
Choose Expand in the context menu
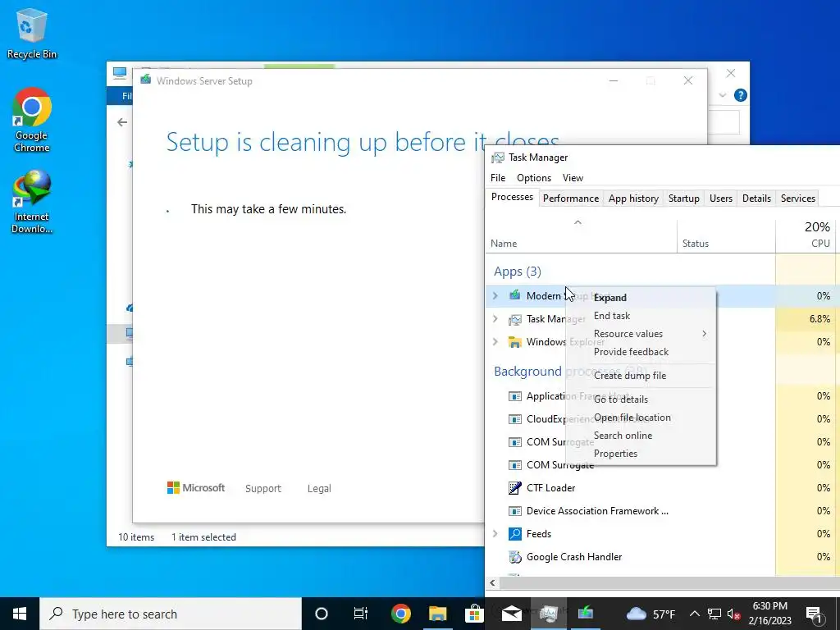click(x=641, y=298)
